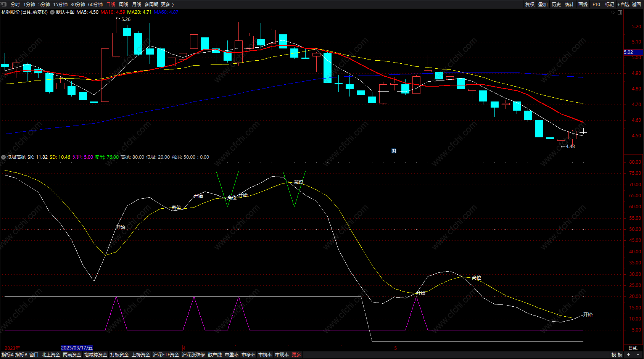644x359 pixels.
Task: Show 沪深ETF资金 indicator
Action: (166, 355)
